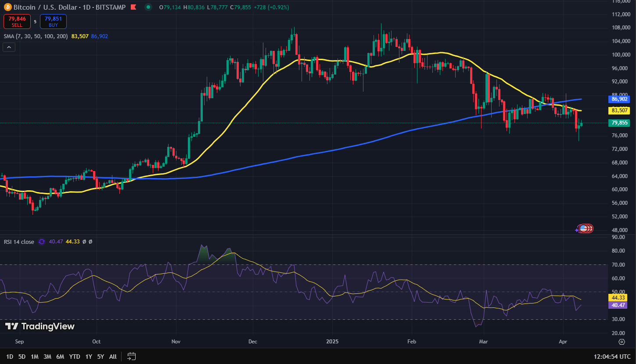Screen dimensions: 636x364
Task: Click the high price H80,836 value
Action: coord(194,7)
